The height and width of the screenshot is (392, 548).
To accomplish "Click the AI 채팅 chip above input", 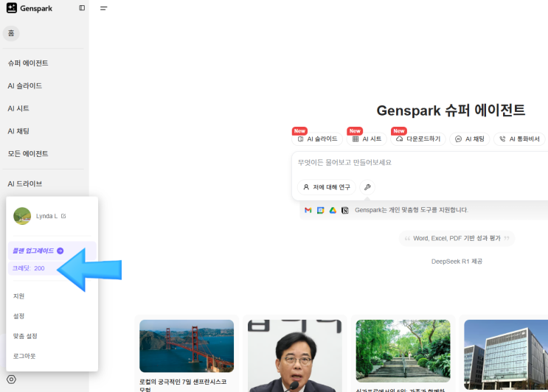I will pos(470,139).
